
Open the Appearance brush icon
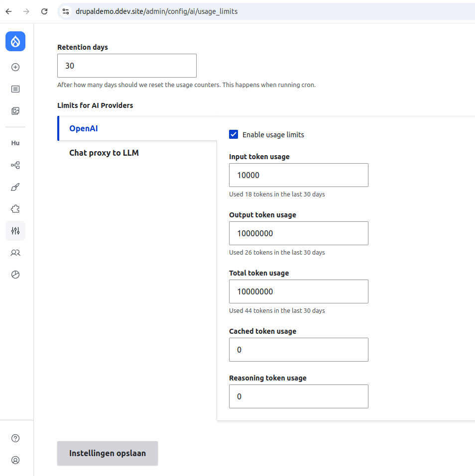click(x=15, y=187)
